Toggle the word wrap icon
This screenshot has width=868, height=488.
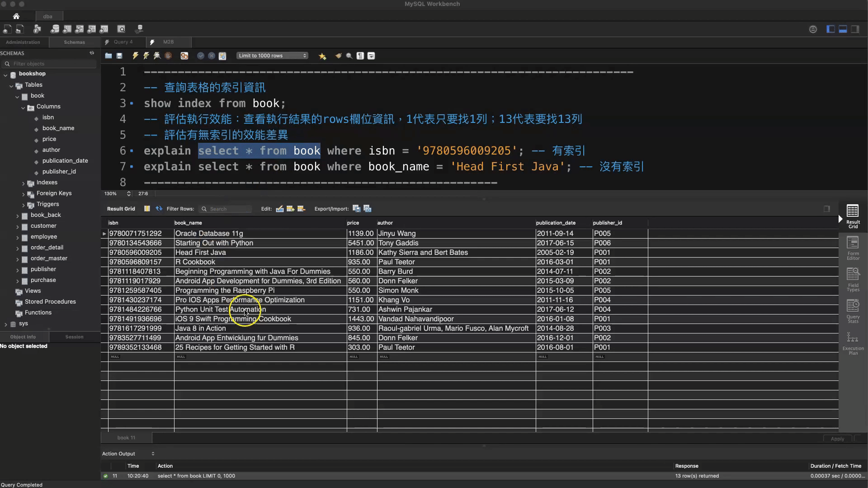371,56
